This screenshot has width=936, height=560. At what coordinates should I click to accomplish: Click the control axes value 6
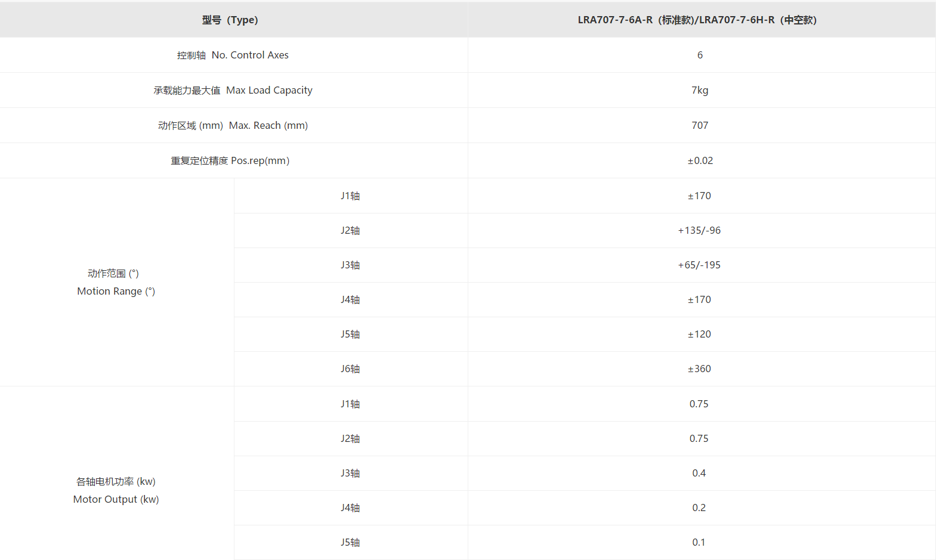700,55
